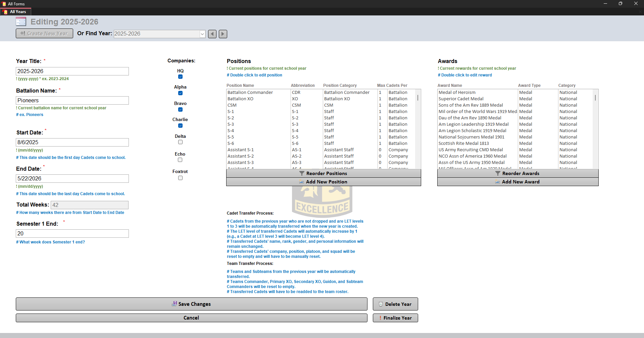This screenshot has height=338, width=644.
Task: Click the form icon beside Editing 2025-2026
Action: pyautogui.click(x=21, y=22)
